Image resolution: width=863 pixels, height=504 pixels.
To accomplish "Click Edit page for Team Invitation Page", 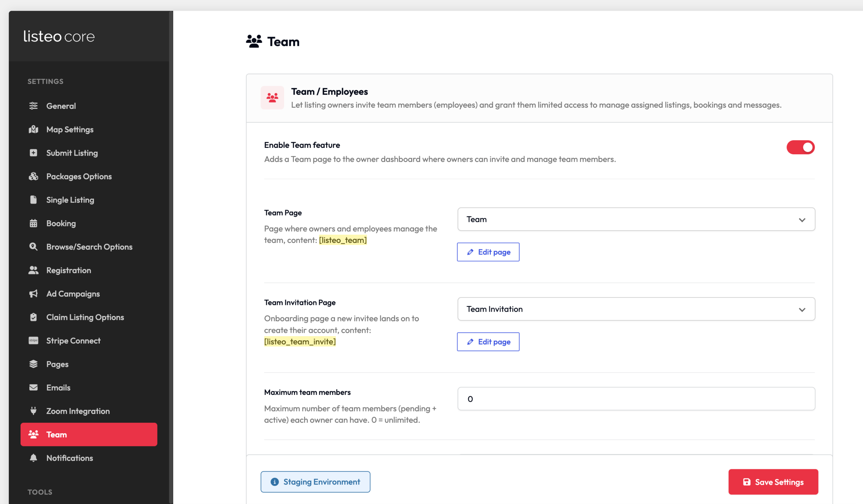I will click(x=488, y=342).
